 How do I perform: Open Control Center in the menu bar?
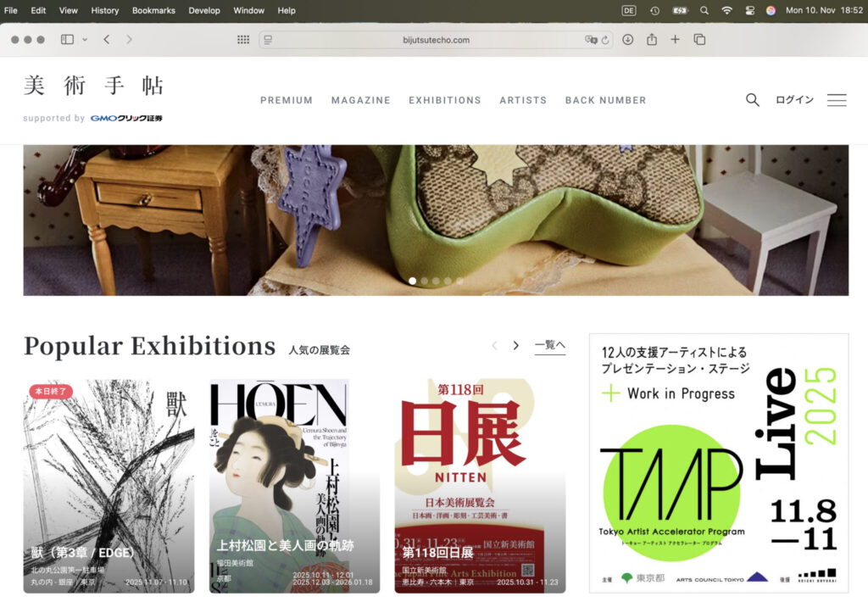click(749, 11)
